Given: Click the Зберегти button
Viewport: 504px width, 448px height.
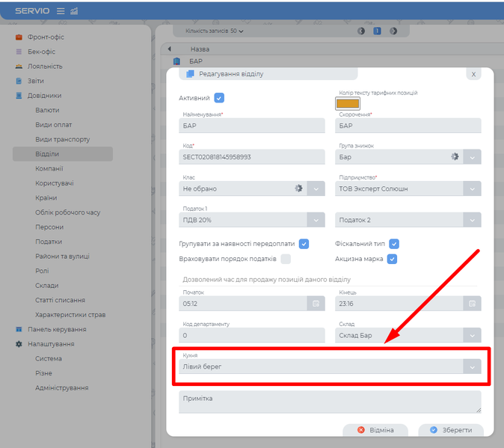Looking at the screenshot, I should (x=451, y=430).
